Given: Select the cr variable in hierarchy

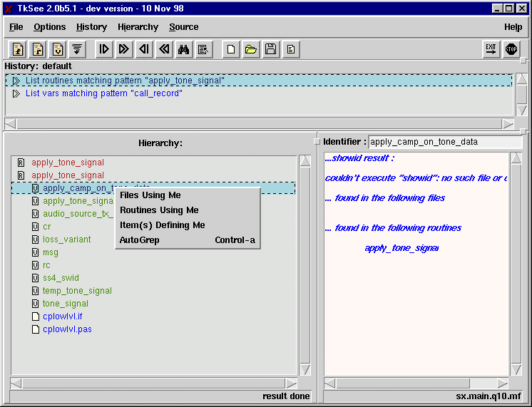Looking at the screenshot, I should pos(46,227).
